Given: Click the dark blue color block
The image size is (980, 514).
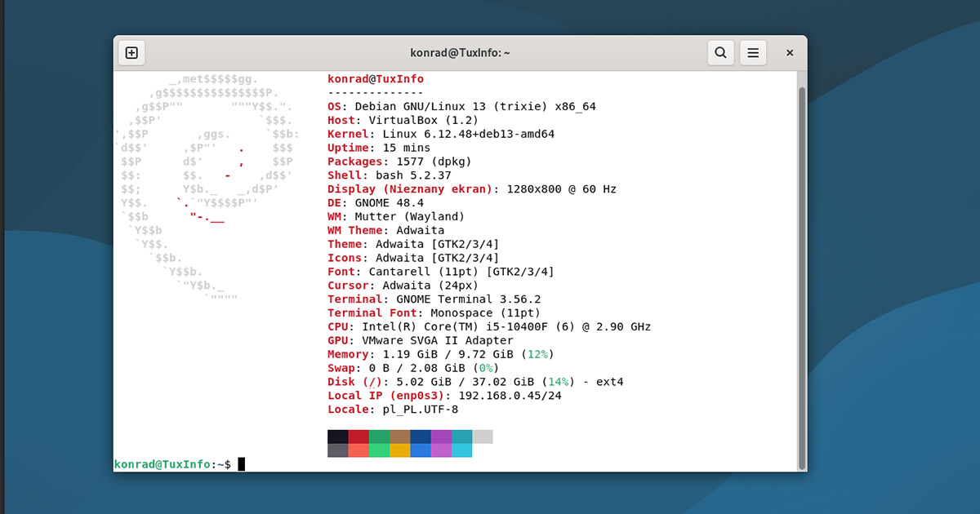Looking at the screenshot, I should 421,436.
